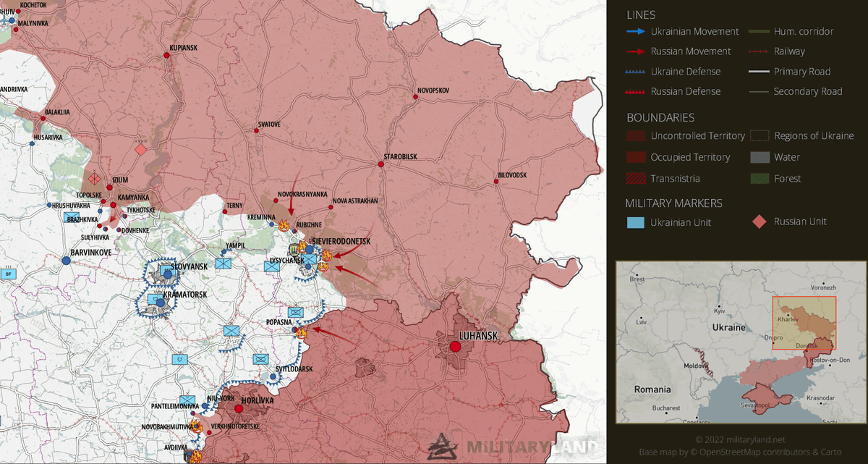Click the Hum. corridor line symbol in legend

tap(759, 31)
